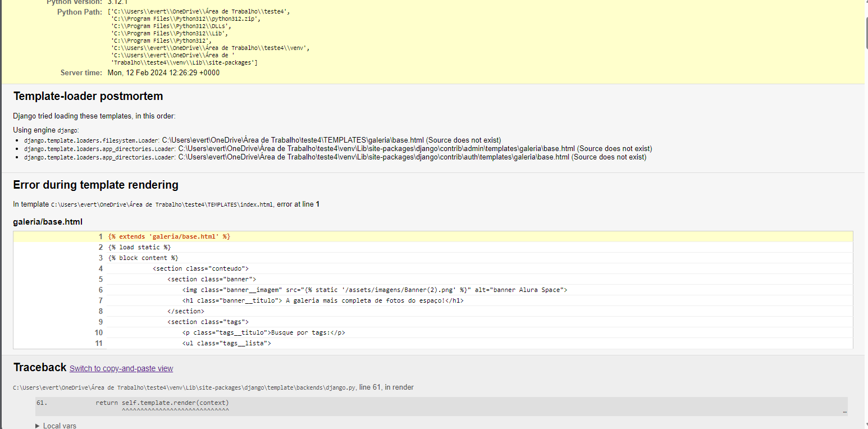This screenshot has height=429, width=868.
Task: Click code line 10 tags__titulo paragraph
Action: [263, 332]
